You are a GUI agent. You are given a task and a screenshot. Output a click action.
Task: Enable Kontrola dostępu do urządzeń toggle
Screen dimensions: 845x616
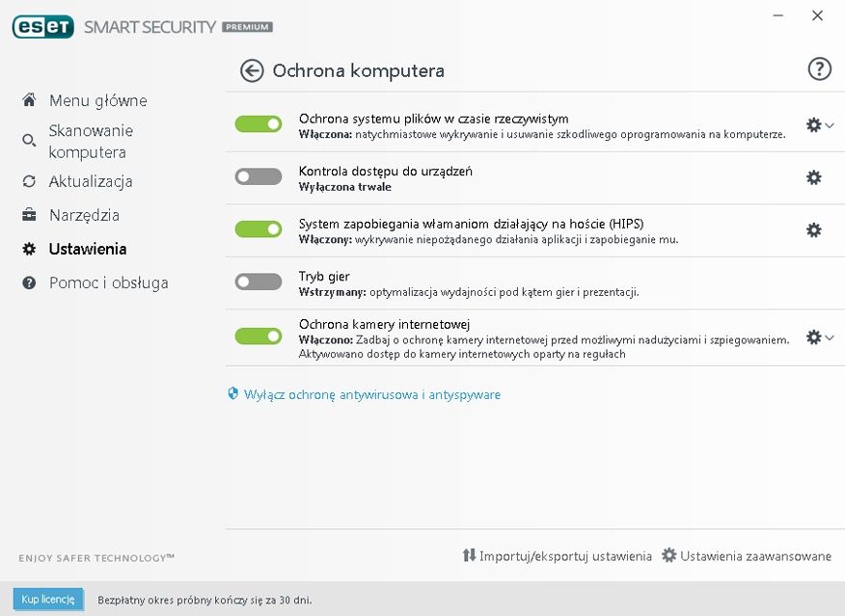pos(259,176)
